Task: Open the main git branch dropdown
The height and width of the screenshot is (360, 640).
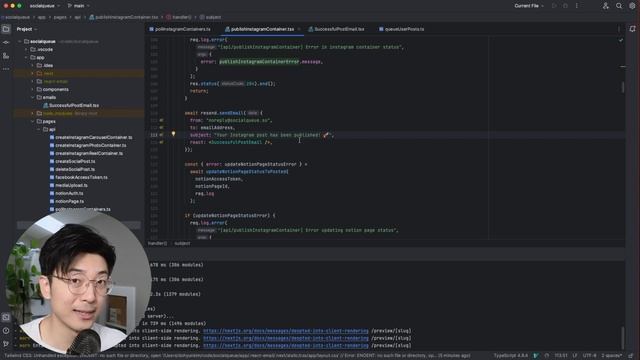Action: click(x=78, y=6)
